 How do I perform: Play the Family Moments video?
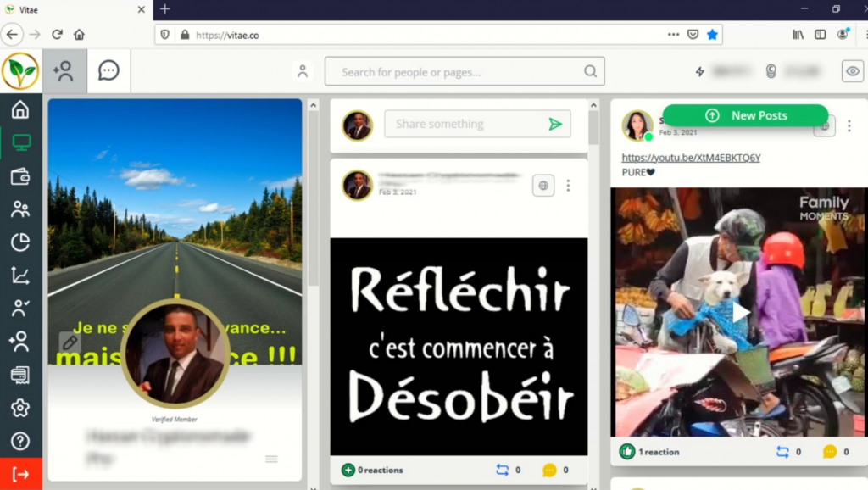point(741,312)
